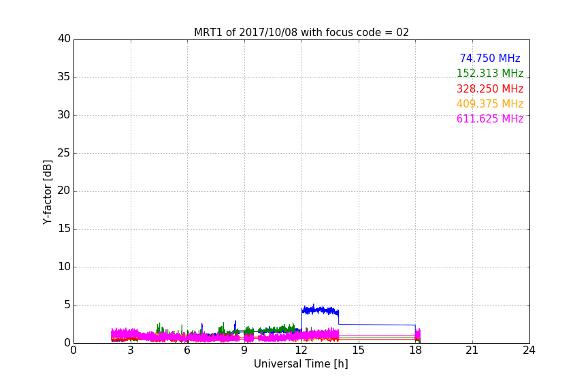588x392 pixels.
Task: Select the 152.313 MHz legend label
Action: (490, 73)
